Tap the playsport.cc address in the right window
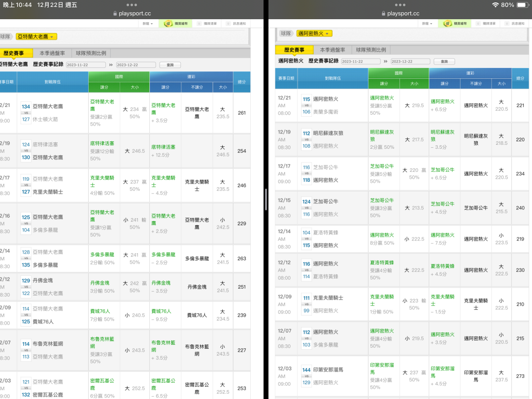The image size is (532, 399). [x=403, y=14]
